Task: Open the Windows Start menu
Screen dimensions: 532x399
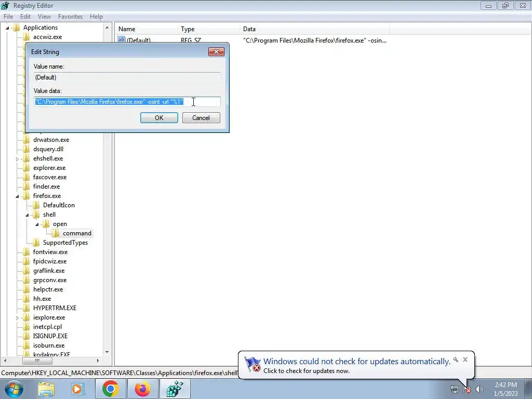Action: [14, 389]
